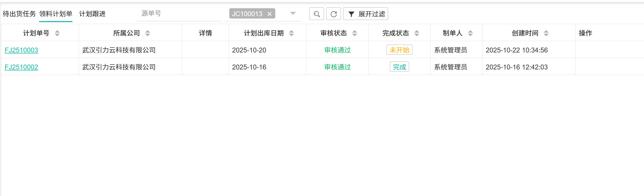Open plan order FJ2510002 link
Screen dimensions: 644x196
[x=21, y=67]
